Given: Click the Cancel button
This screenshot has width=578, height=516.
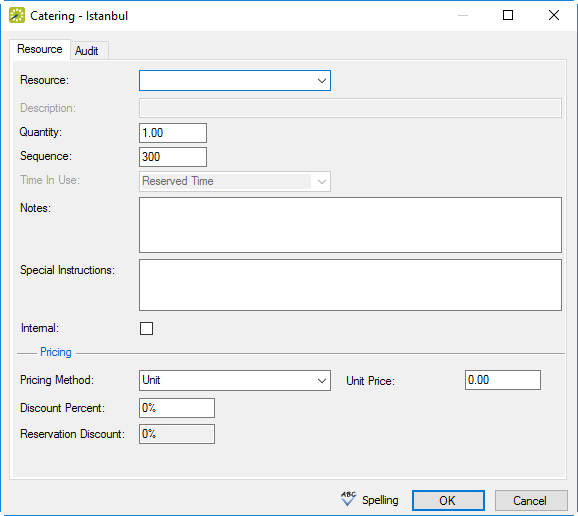Looking at the screenshot, I should 531,501.
